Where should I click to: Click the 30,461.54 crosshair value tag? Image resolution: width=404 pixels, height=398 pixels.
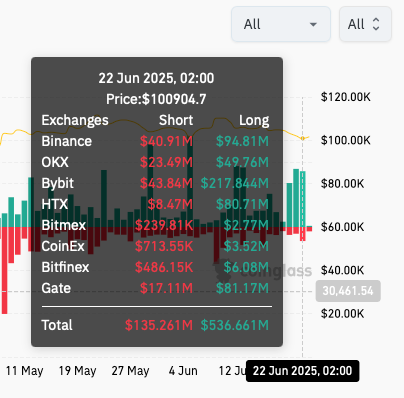tap(348, 291)
